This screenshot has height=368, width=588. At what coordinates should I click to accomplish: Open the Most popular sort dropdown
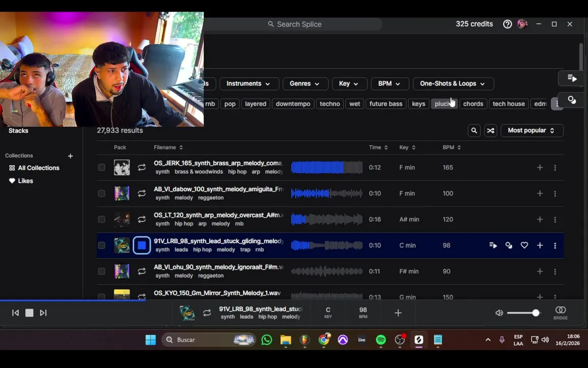(x=532, y=130)
